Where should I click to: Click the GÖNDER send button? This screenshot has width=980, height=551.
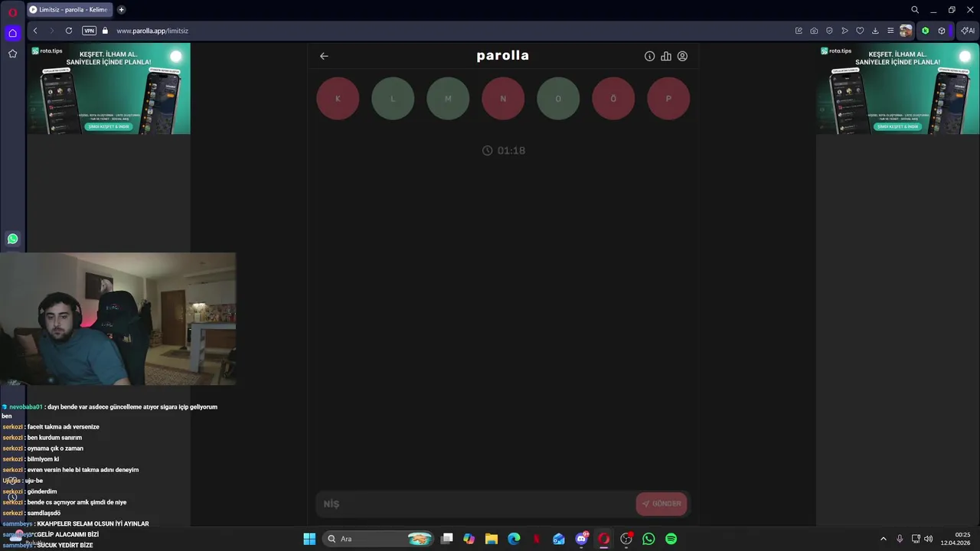[x=661, y=504]
